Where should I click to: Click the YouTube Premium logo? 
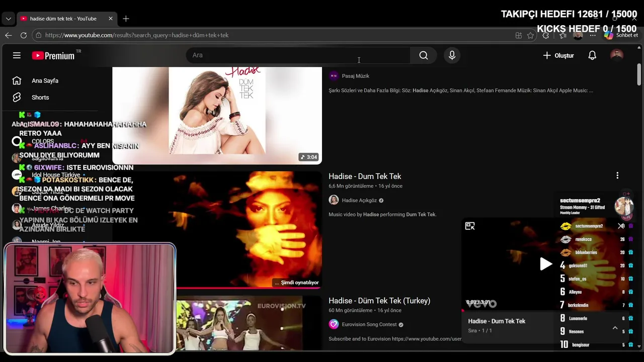coord(53,55)
